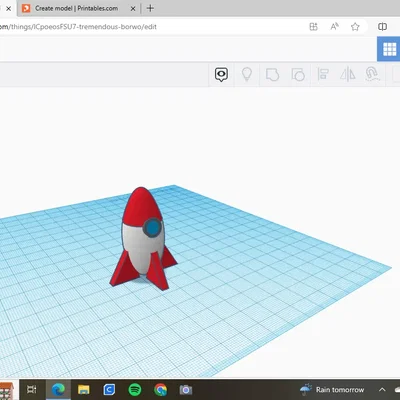Open Microsoft Edge from taskbar

[x=58, y=389]
